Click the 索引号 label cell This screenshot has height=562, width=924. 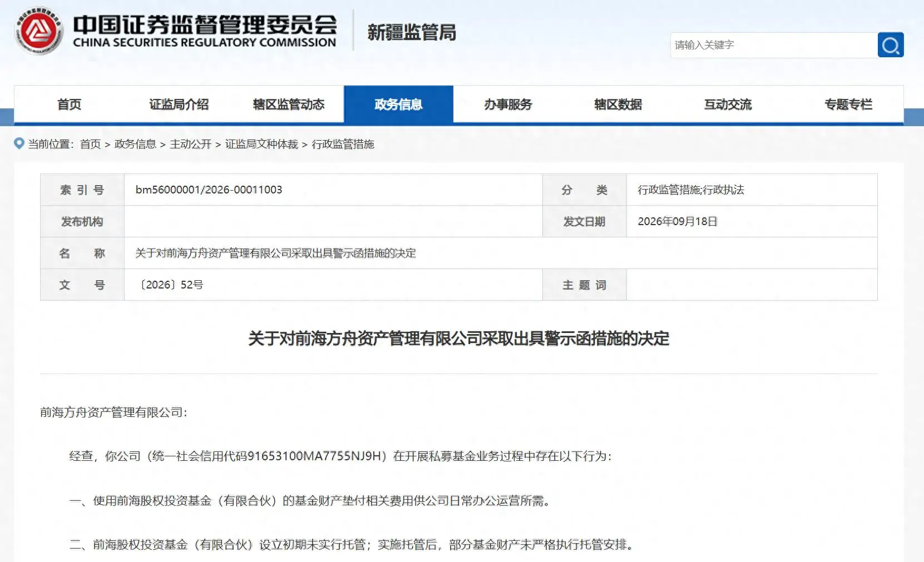pos(82,190)
